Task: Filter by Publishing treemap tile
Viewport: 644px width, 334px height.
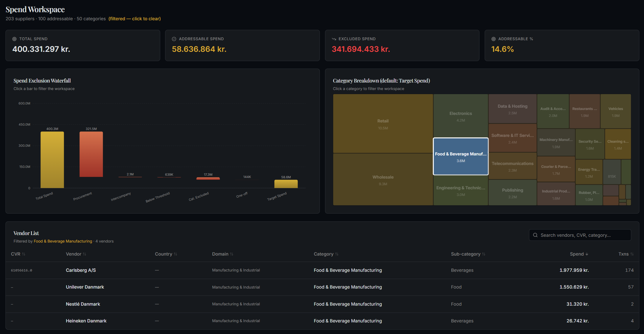Action: (512, 193)
